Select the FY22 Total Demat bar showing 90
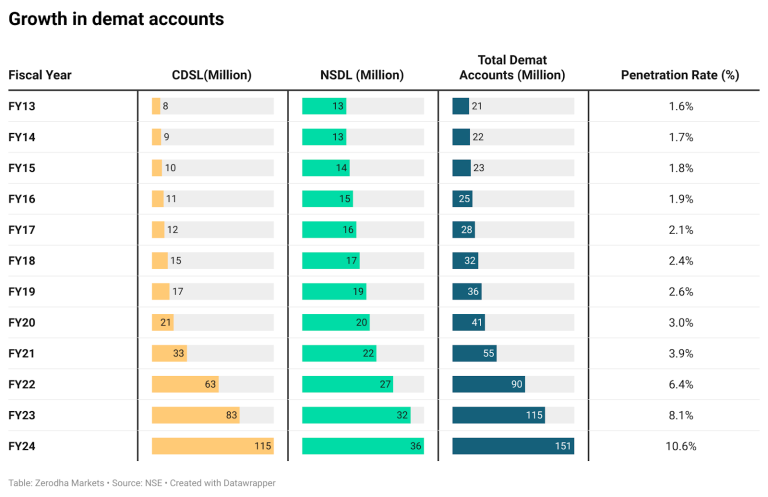768x497 pixels. pos(488,384)
